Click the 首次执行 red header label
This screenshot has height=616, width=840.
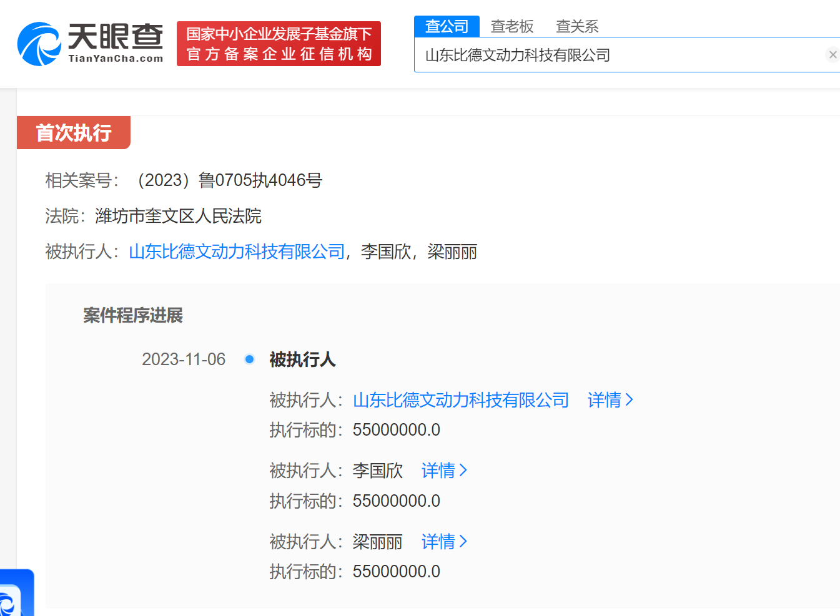click(x=73, y=132)
